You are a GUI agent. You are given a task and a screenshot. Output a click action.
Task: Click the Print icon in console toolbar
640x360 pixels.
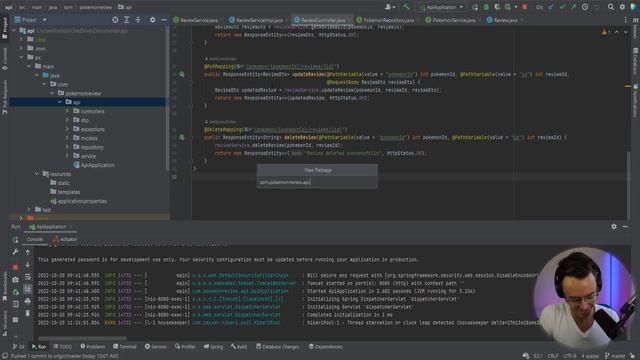pos(28,301)
